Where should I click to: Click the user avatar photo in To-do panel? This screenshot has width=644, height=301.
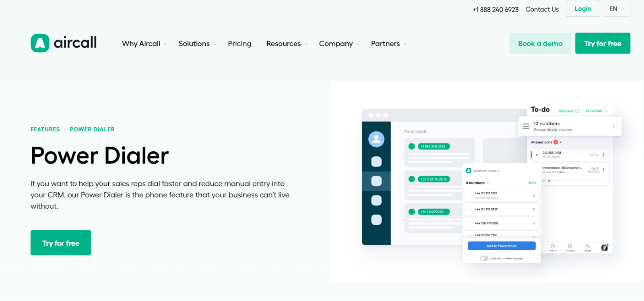coord(604,247)
